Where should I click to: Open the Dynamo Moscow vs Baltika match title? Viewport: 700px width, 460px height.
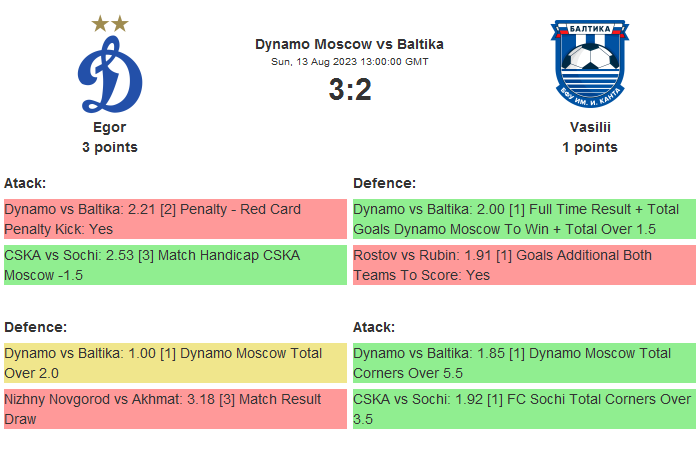click(x=349, y=44)
